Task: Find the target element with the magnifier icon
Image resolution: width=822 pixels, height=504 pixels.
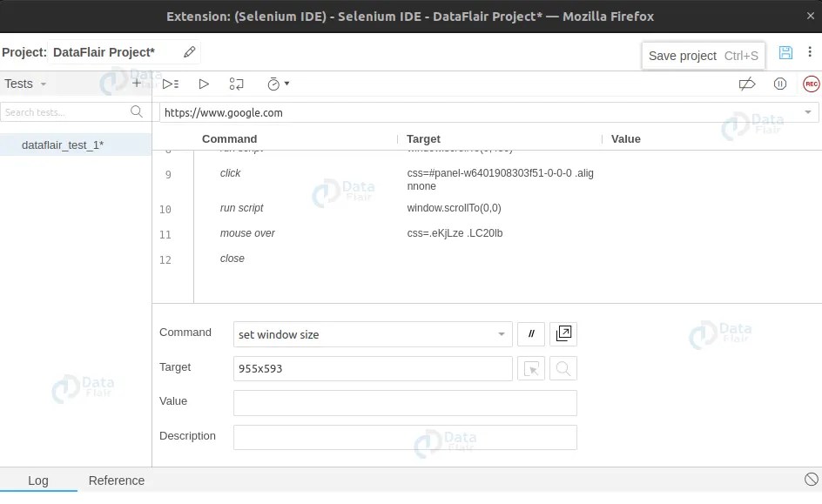Action: click(563, 368)
